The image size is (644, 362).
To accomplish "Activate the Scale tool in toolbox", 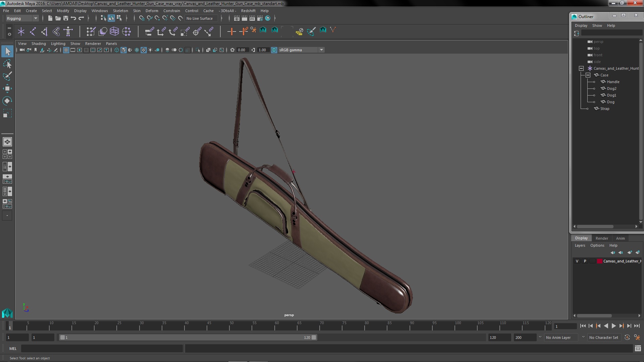I will [x=7, y=113].
